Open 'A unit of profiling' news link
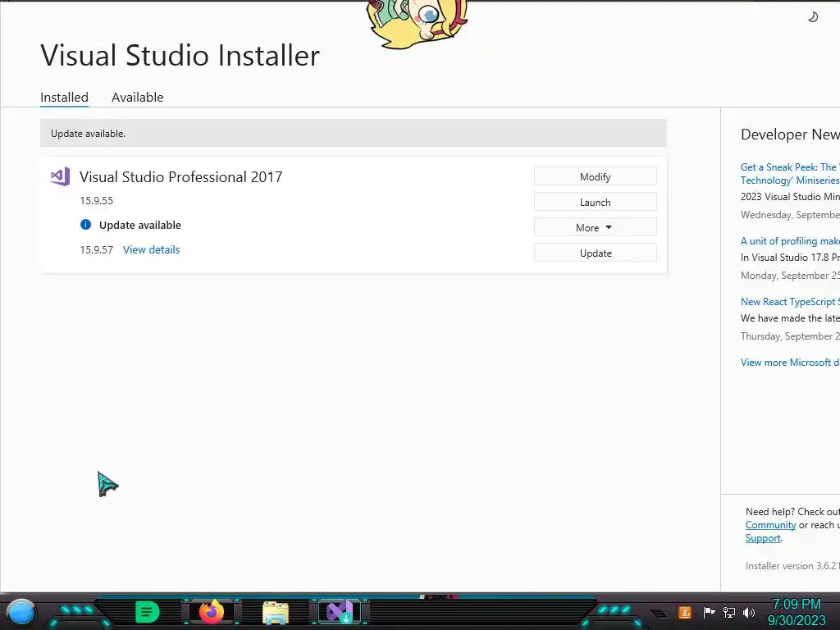Screen dimensions: 840x630 coord(790,241)
